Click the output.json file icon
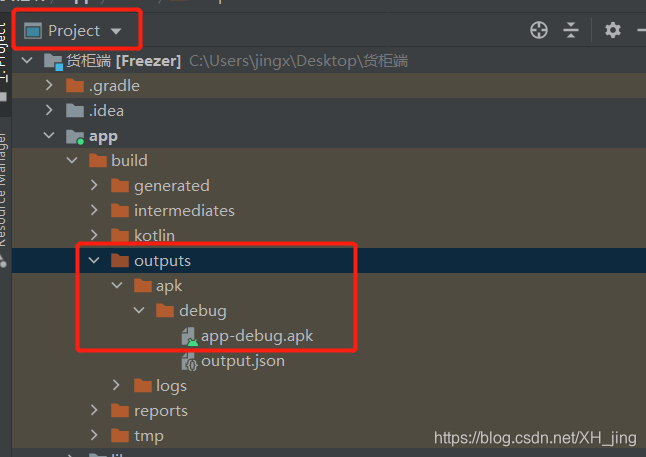 point(190,361)
